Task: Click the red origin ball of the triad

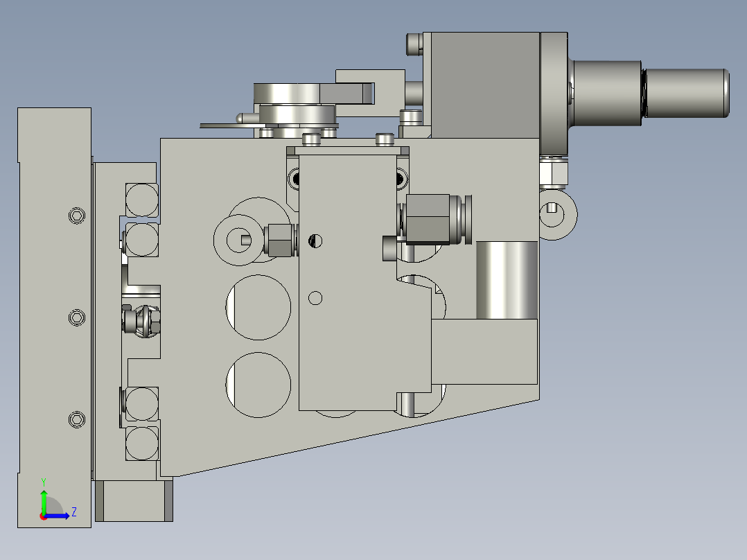Action: pos(44,516)
